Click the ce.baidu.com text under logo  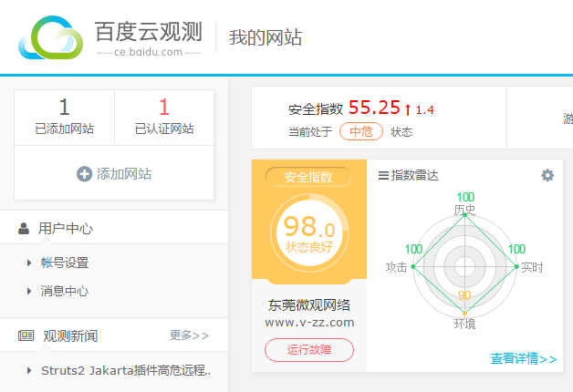148,52
